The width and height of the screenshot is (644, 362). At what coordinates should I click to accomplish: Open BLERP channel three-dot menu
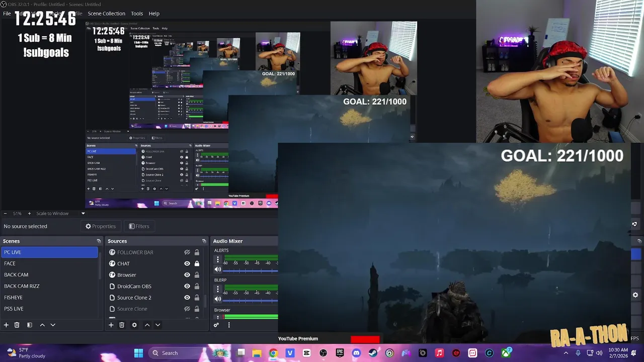218,289
